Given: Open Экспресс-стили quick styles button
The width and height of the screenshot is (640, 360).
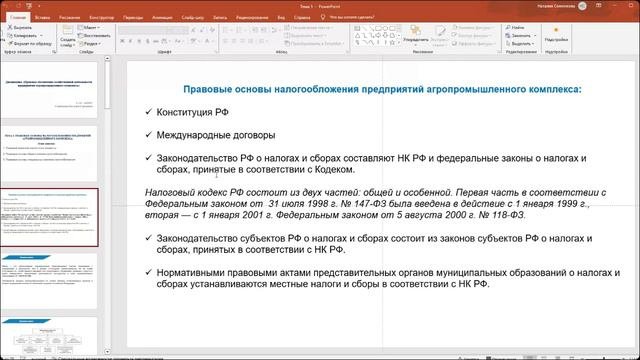Looking at the screenshot, I should click(439, 36).
